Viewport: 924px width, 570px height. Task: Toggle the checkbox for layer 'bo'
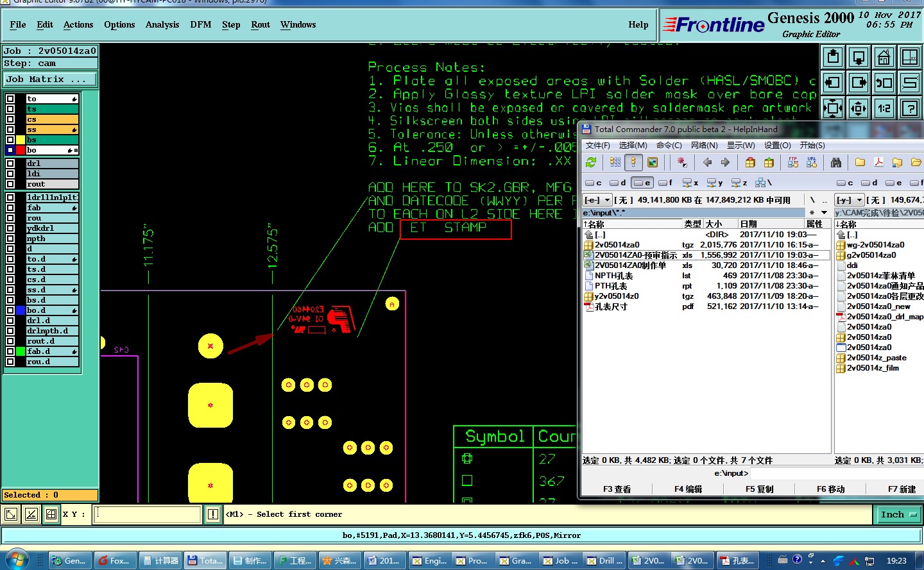click(10, 150)
